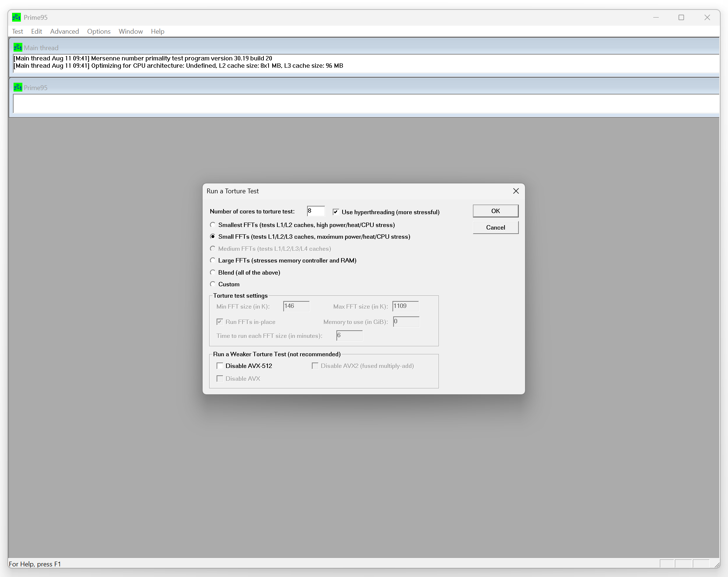Click the 'Number of cores to torture test:' label

[252, 212]
